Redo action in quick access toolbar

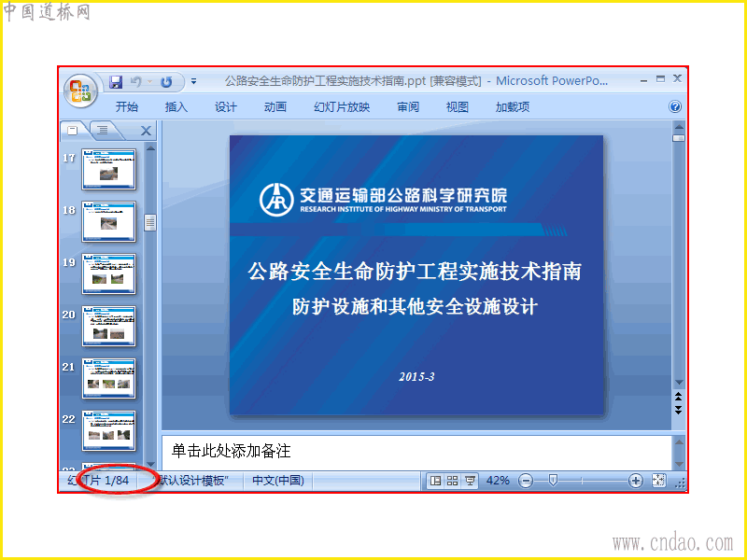click(x=166, y=82)
